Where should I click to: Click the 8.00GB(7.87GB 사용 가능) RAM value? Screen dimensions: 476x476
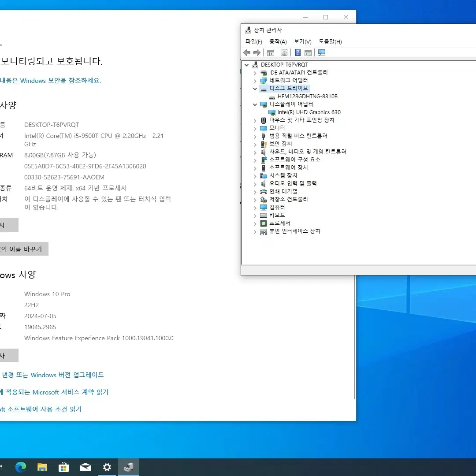pos(60,155)
